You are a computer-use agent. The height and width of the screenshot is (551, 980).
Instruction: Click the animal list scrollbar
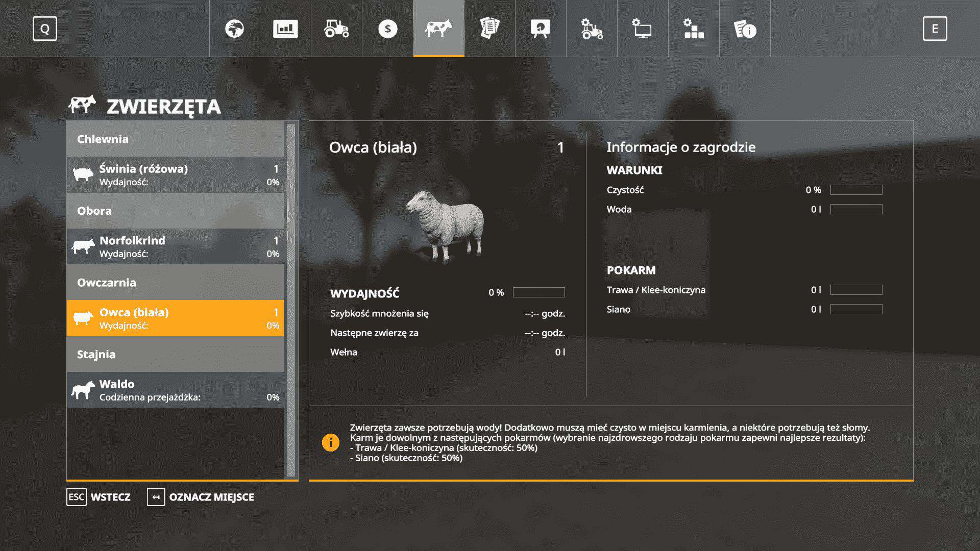291,300
